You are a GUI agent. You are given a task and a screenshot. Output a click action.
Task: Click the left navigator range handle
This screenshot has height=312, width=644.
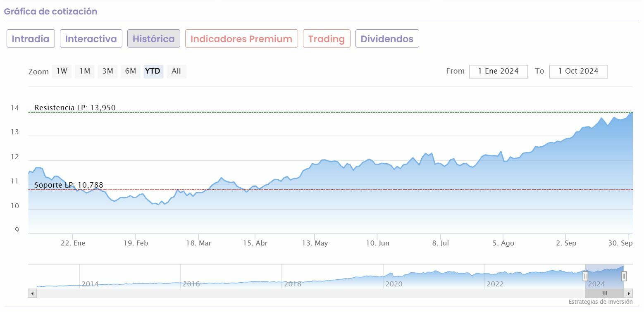(x=585, y=276)
